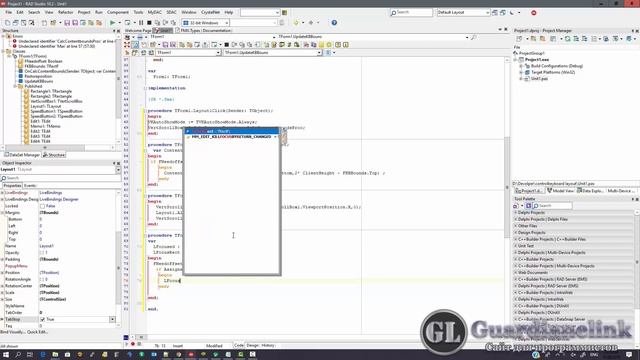Open the File menu
Viewport: 640px width, 360px height.
(x=9, y=13)
